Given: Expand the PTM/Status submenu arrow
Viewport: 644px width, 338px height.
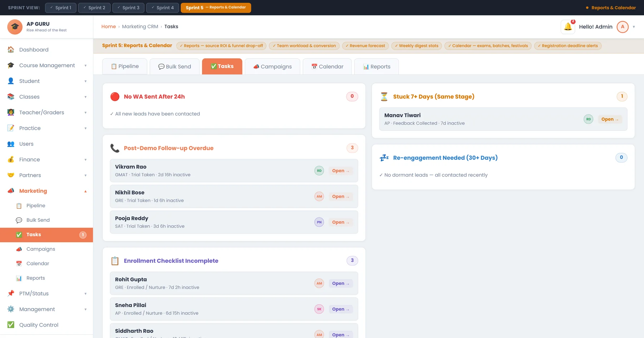Looking at the screenshot, I should (86, 294).
